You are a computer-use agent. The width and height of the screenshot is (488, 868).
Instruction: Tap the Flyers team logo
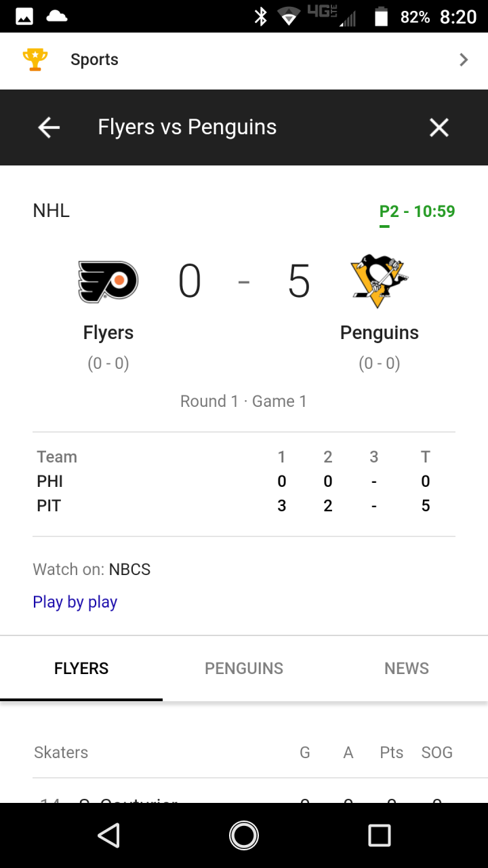[108, 281]
